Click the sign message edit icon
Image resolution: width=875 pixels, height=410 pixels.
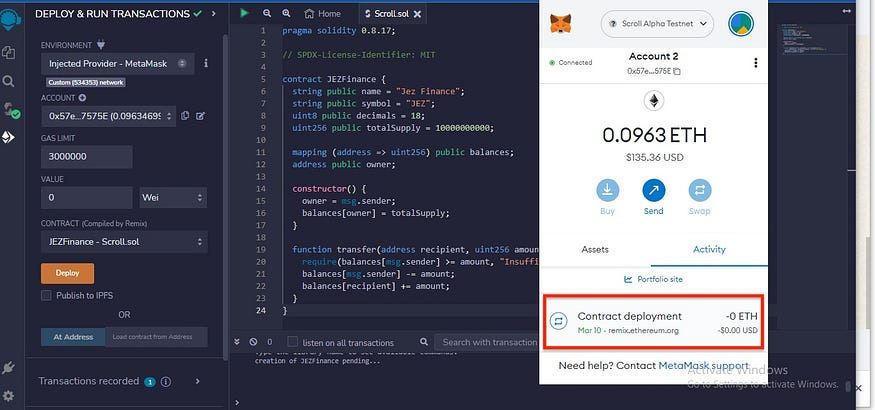tap(200, 116)
